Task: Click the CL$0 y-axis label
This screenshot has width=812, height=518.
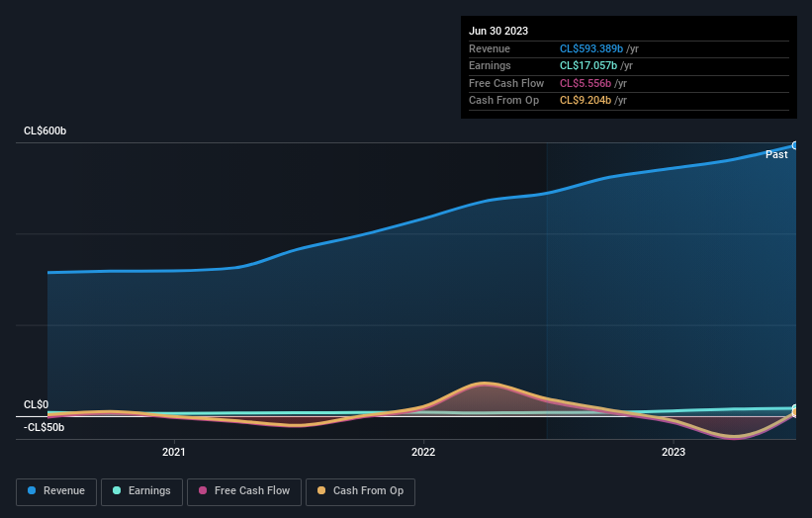Action: pyautogui.click(x=36, y=404)
